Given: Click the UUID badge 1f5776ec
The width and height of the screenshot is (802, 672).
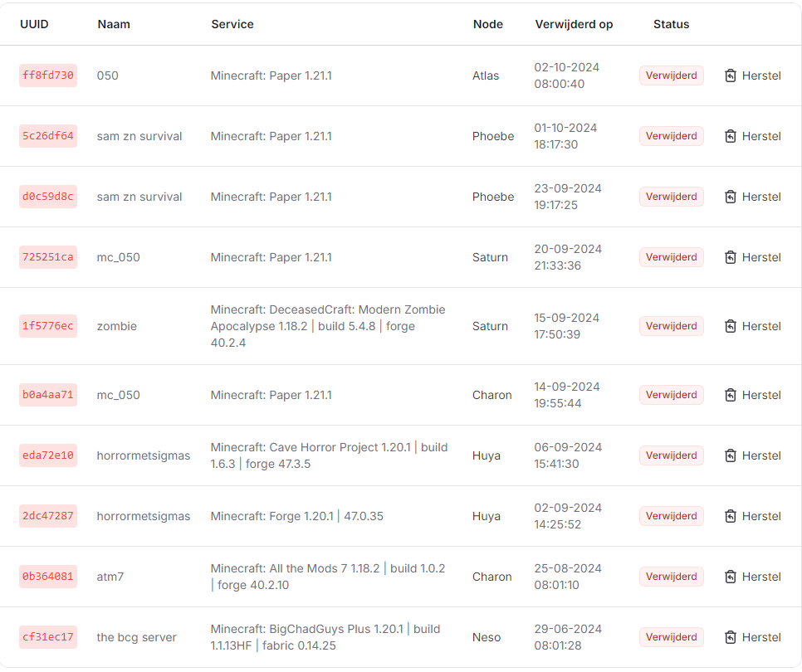Looking at the screenshot, I should (x=48, y=326).
